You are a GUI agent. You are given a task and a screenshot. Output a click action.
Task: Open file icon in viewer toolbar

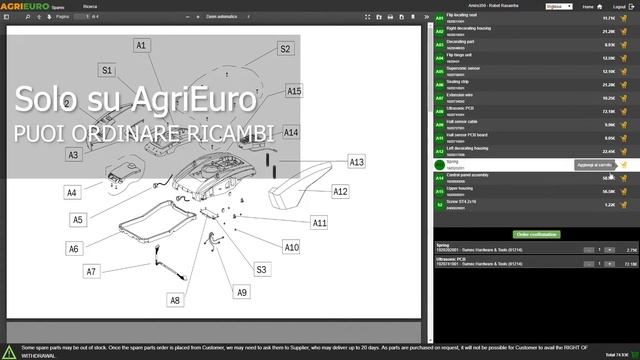coord(379,17)
